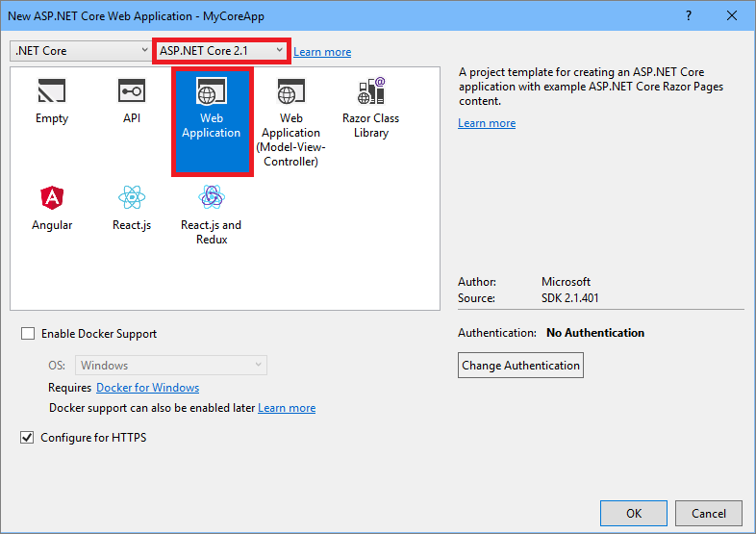Screen dimensions: 756x534
Task: Uncheck Configure for HTTPS
Action: coord(27,438)
